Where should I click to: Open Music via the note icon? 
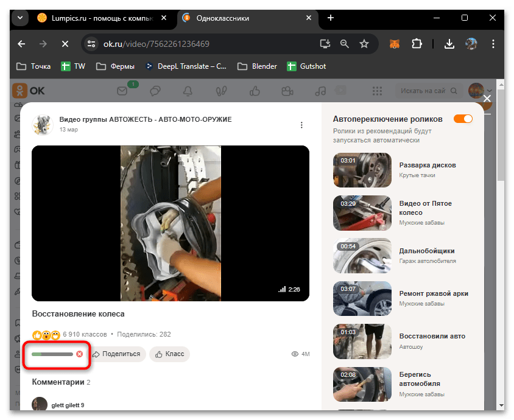point(321,90)
